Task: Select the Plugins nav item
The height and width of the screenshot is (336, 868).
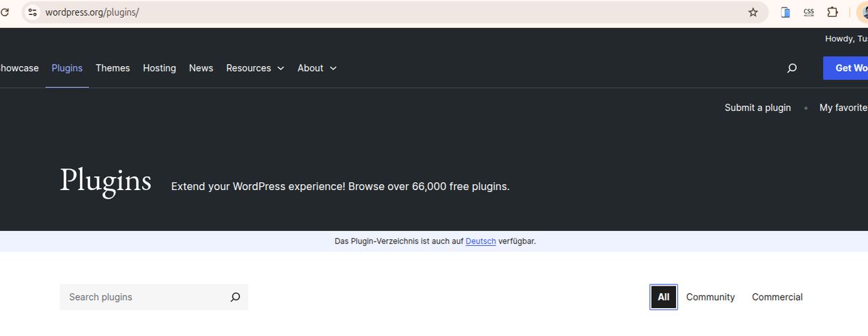Action: click(67, 68)
